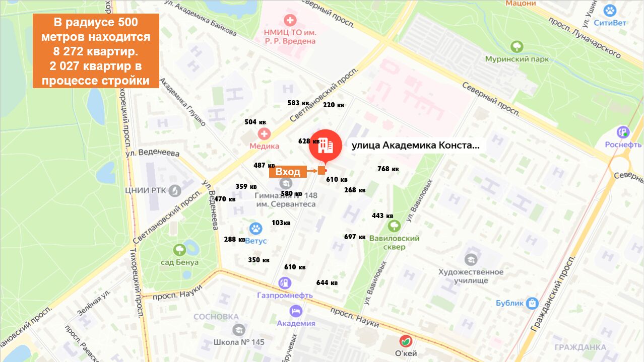Select the Вавиловский сквер tree marker
This screenshot has height=362, width=644.
tap(394, 226)
